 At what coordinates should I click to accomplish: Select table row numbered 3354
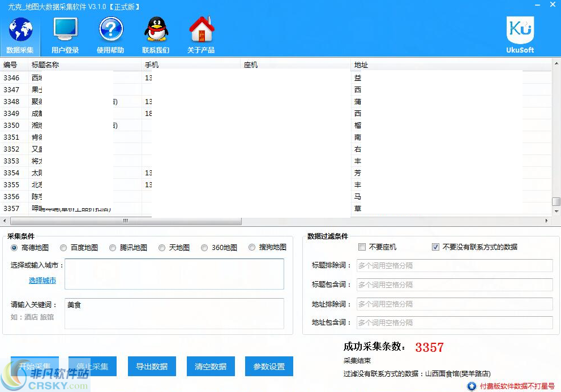[x=276, y=173]
